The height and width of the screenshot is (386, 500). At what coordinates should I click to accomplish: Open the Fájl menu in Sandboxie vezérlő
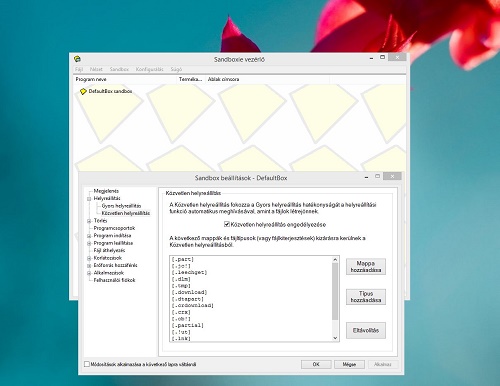coord(79,69)
